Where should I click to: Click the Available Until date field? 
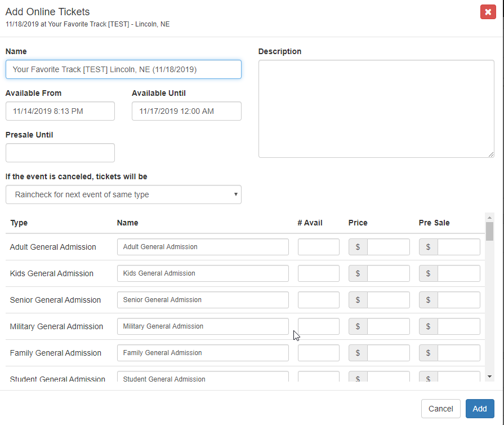186,111
